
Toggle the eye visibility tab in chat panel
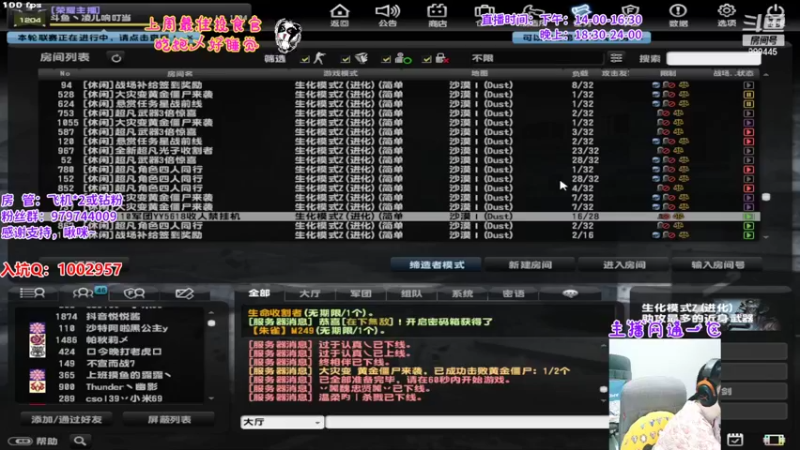pos(570,293)
